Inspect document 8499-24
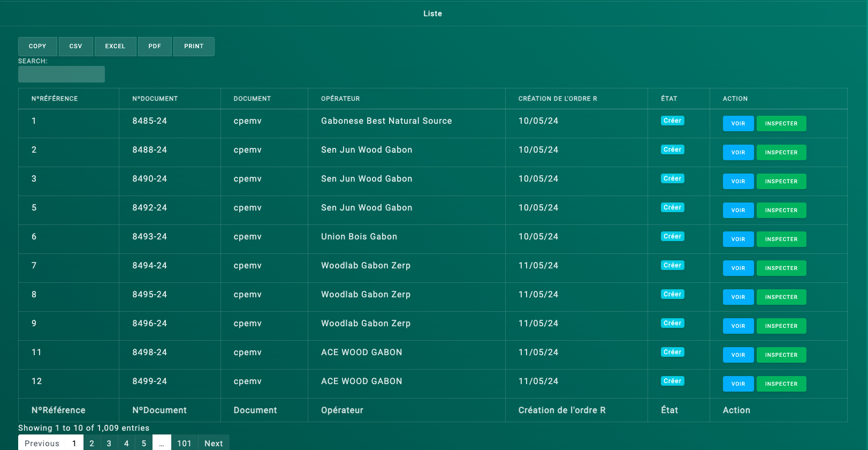Screen dimensions: 868x450 [781, 384]
